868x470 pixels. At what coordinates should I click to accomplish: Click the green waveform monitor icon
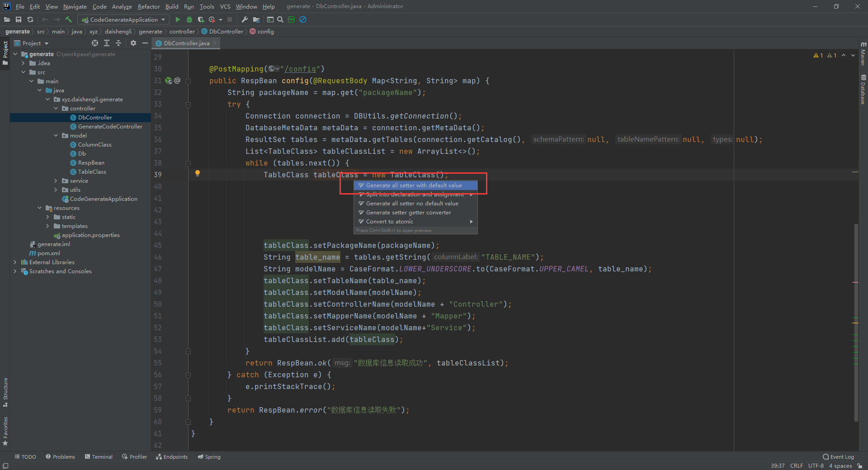(x=291, y=19)
